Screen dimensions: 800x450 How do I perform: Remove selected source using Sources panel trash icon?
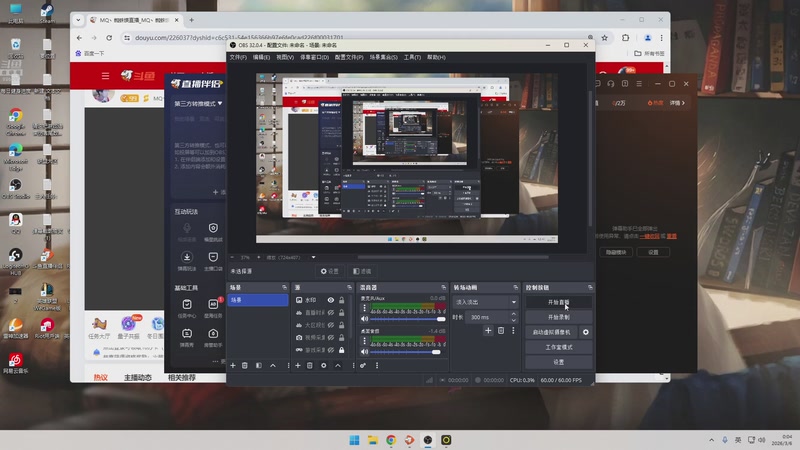(310, 365)
